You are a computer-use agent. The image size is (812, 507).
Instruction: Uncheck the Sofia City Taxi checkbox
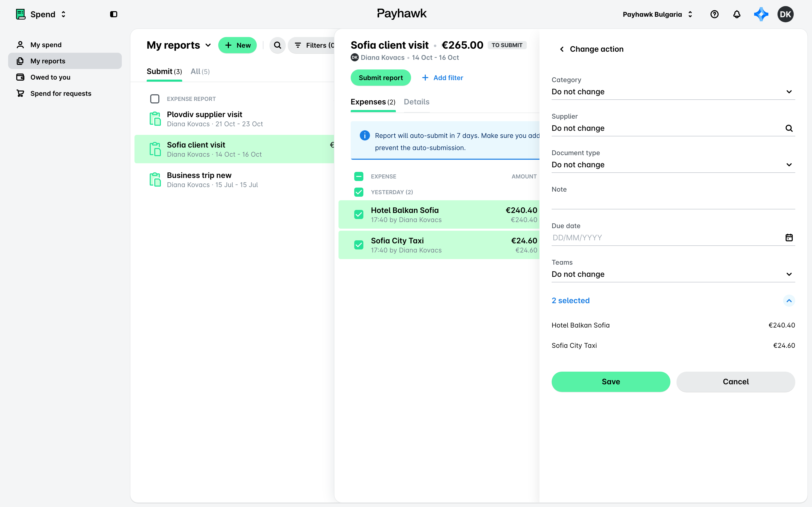[359, 245]
